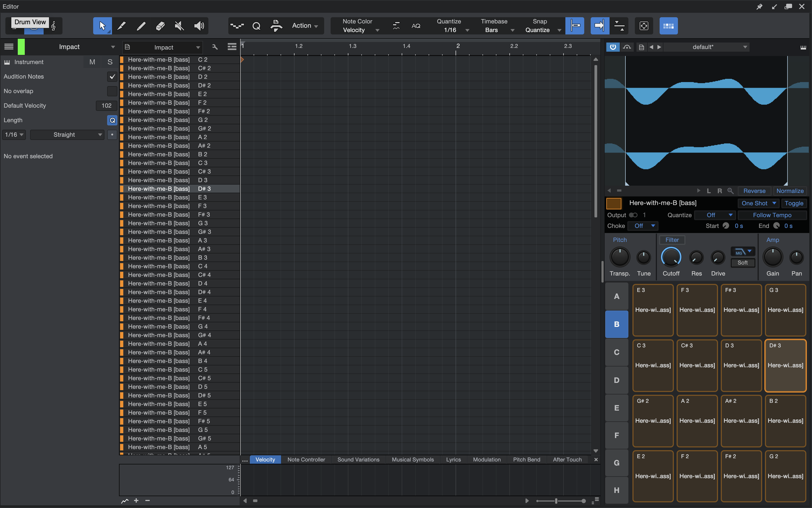
Task: Enable the No overlap checkbox
Action: [x=112, y=91]
